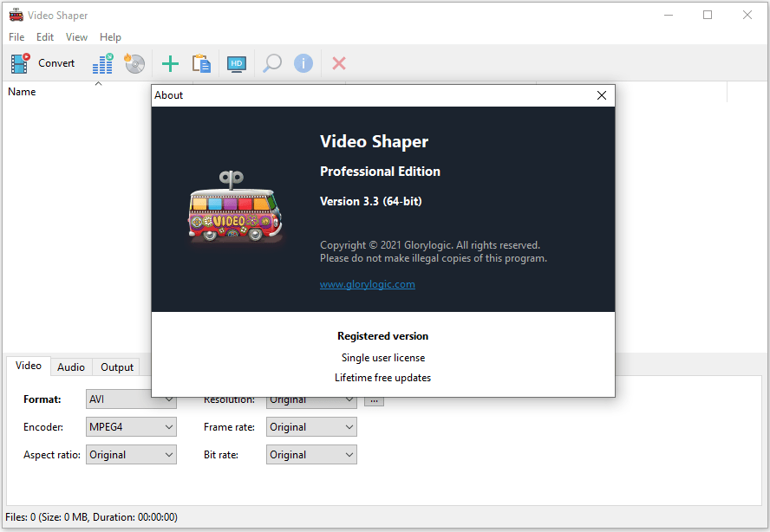The width and height of the screenshot is (770, 532).
Task: Click the Video Shaper title bar app icon
Action: pos(16,16)
